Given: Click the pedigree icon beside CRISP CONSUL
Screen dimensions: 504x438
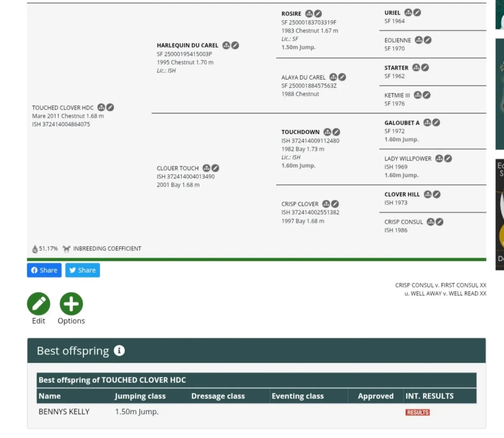Looking at the screenshot, I should tap(430, 222).
